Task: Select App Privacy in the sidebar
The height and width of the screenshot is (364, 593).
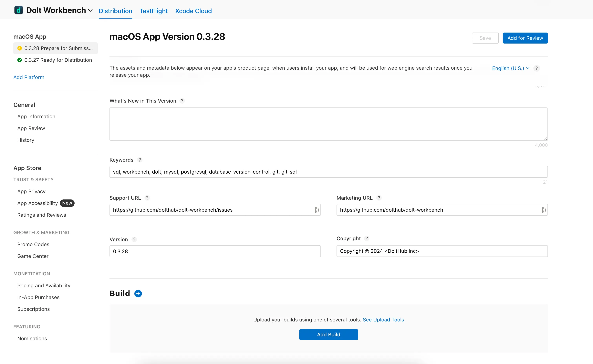Action: (31, 191)
